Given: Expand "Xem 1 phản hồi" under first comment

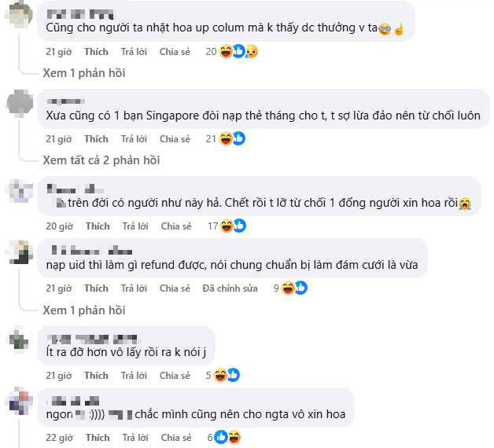Looking at the screenshot, I should 83,73.
